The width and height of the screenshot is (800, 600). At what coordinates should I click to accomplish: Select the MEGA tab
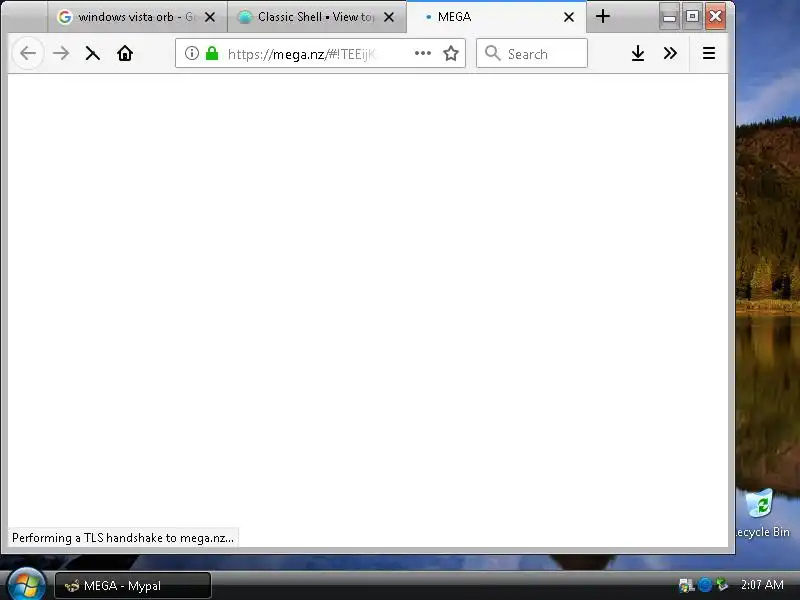coord(496,17)
